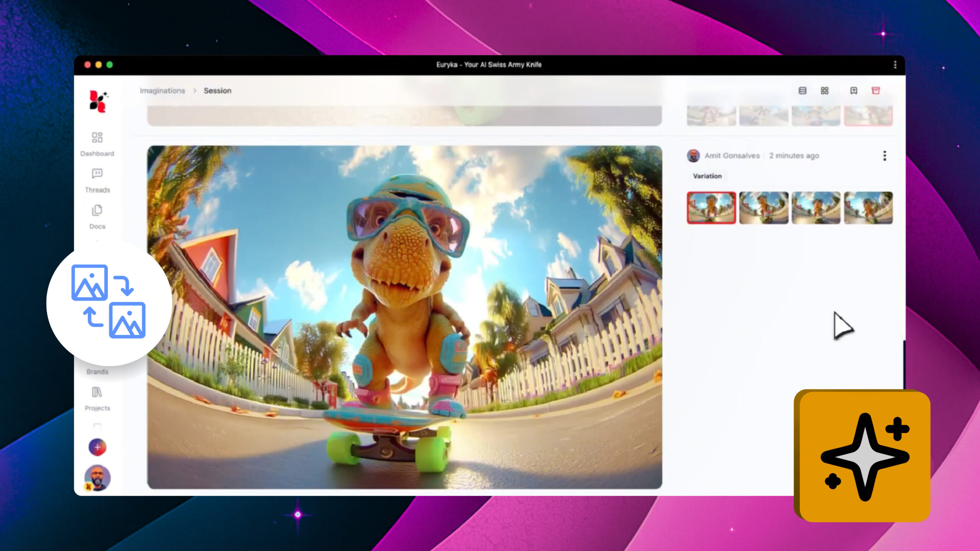Open the variation post's three-dot menu
This screenshot has width=980, height=551.
tap(884, 156)
